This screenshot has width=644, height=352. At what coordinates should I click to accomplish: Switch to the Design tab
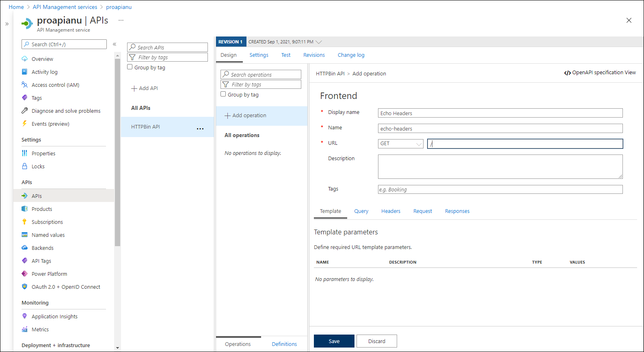pos(229,55)
